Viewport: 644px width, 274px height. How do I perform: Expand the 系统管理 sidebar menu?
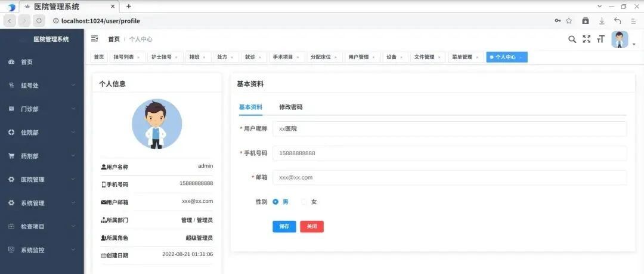pos(42,203)
